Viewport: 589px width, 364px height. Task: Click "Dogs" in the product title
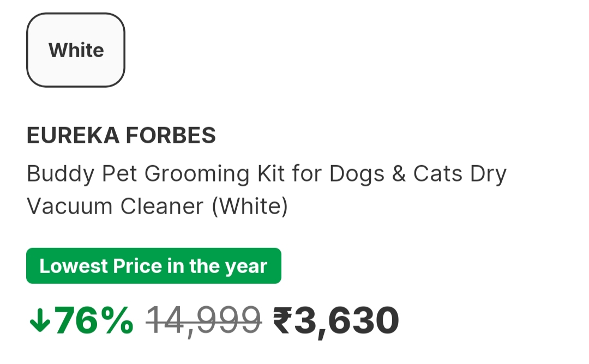click(x=357, y=174)
